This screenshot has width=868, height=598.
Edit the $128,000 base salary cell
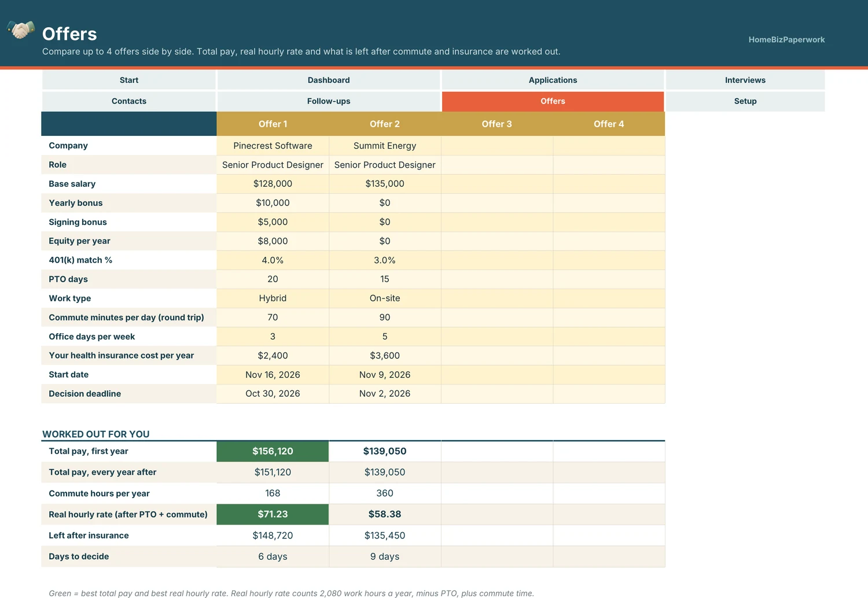click(273, 184)
